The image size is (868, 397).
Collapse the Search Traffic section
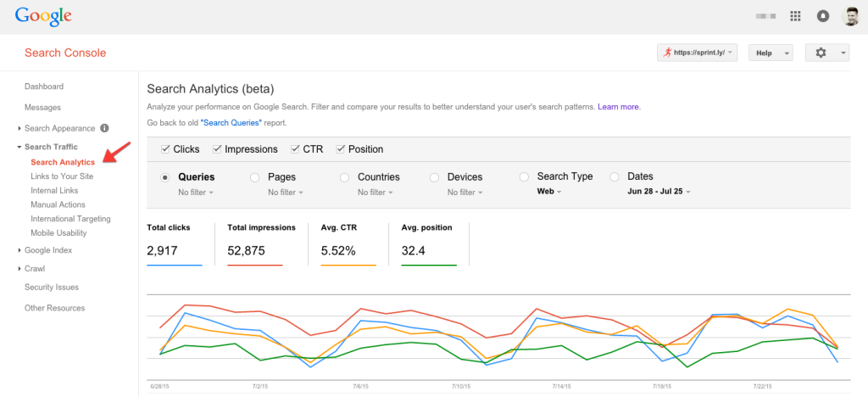click(x=19, y=147)
